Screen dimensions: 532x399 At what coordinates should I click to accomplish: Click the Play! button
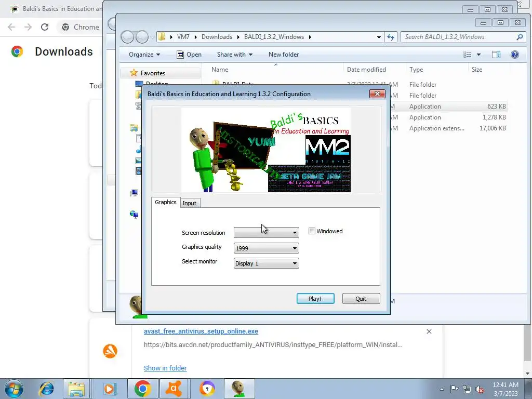tap(315, 299)
